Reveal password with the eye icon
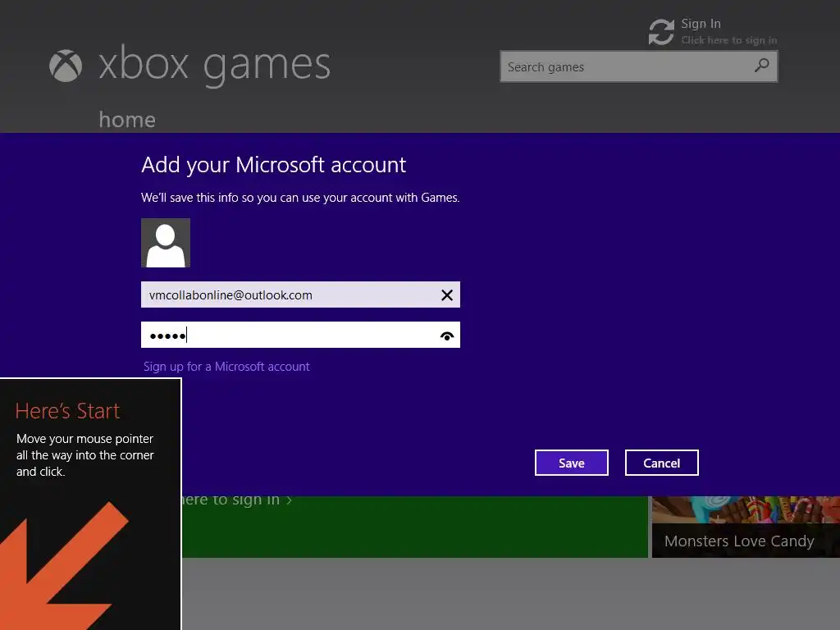 point(447,336)
